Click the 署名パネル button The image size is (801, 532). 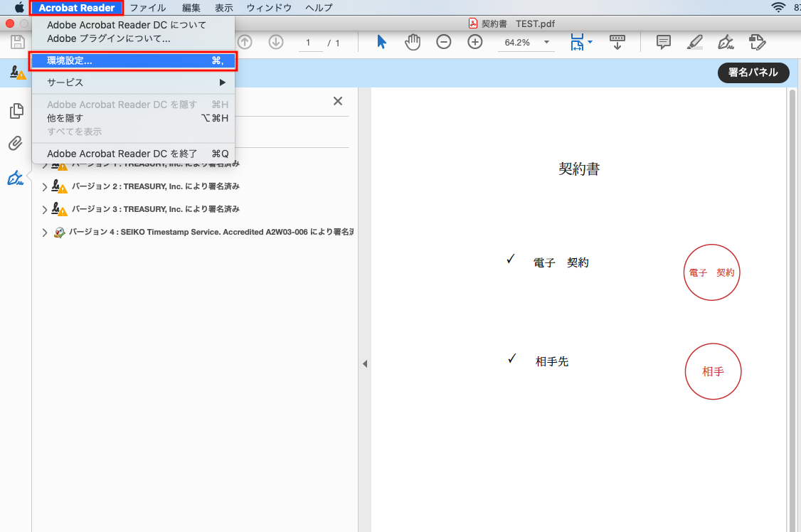pyautogui.click(x=753, y=73)
